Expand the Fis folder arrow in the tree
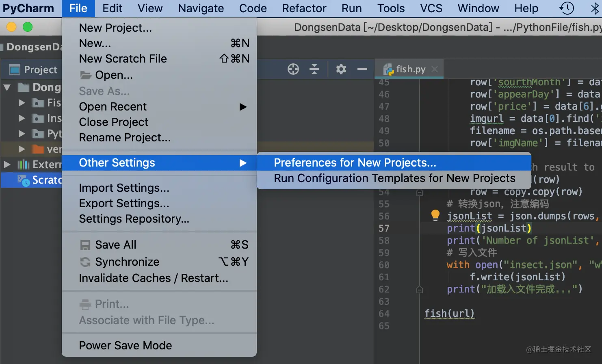Screen dimensions: 602x364 click(22, 103)
